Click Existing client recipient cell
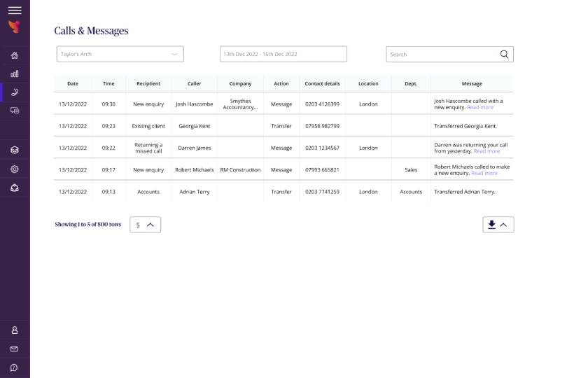588x378 pixels. 148,126
